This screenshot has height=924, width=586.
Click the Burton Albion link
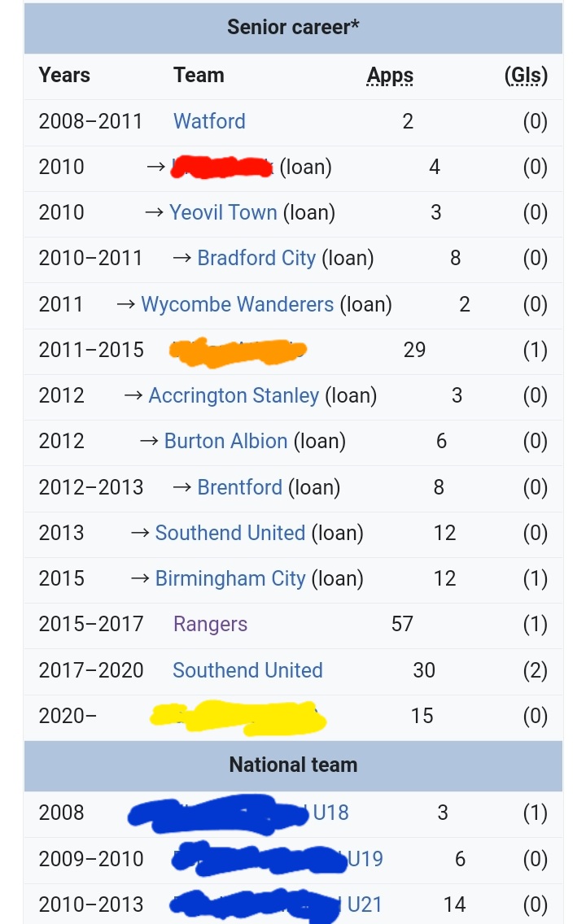(225, 441)
